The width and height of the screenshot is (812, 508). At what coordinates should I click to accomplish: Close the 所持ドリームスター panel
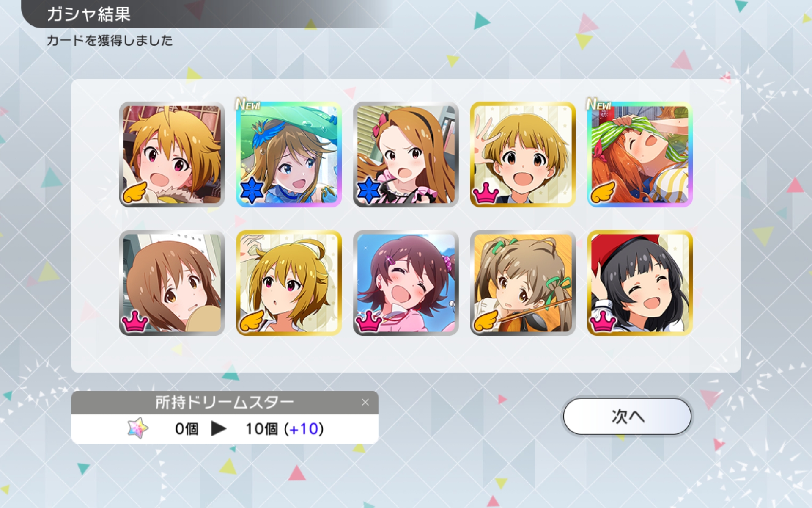[x=365, y=402]
